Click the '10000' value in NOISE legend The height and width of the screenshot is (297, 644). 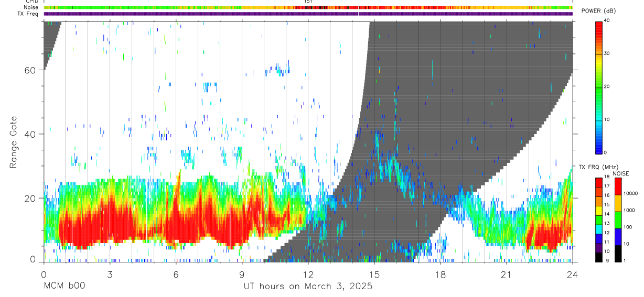coord(630,193)
